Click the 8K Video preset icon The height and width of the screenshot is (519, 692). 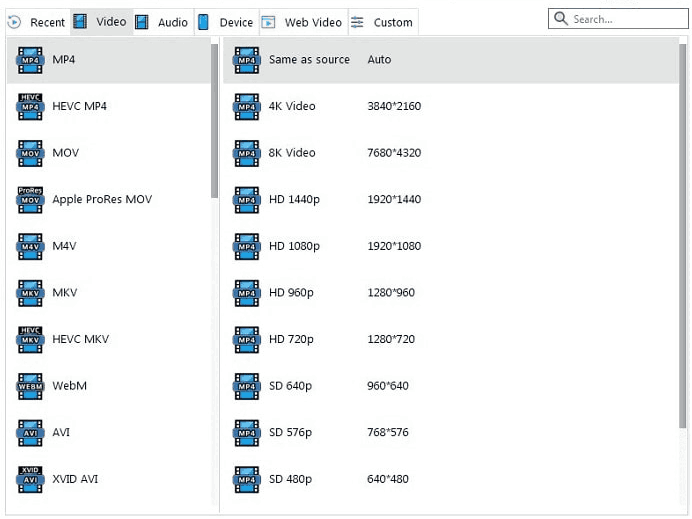247,153
